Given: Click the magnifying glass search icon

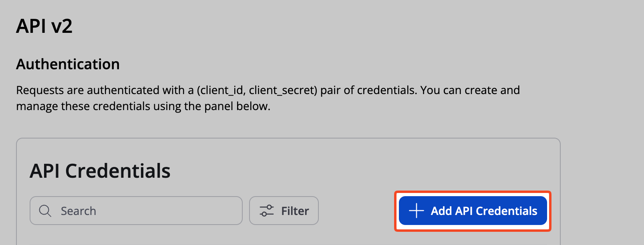Looking at the screenshot, I should click(x=45, y=211).
